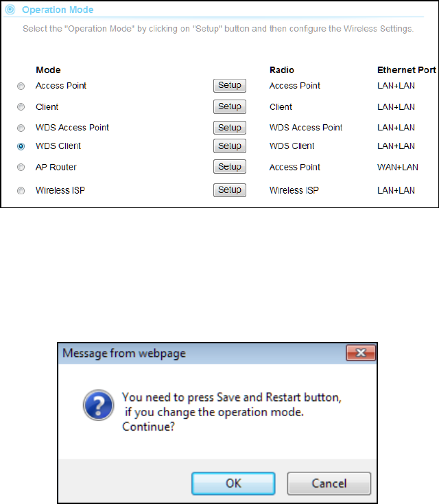Click the Client radio column text
439x504 pixels.
(281, 106)
